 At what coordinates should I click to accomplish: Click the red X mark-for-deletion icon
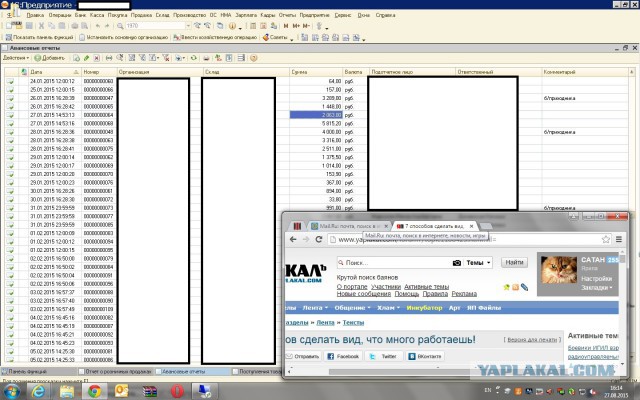click(x=96, y=58)
